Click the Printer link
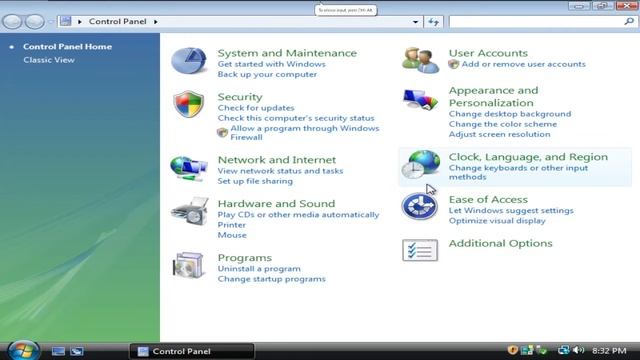 tap(231, 225)
